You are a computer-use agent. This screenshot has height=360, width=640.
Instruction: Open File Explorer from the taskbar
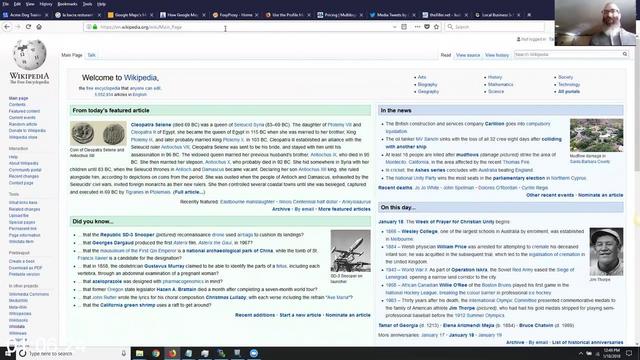140,353
